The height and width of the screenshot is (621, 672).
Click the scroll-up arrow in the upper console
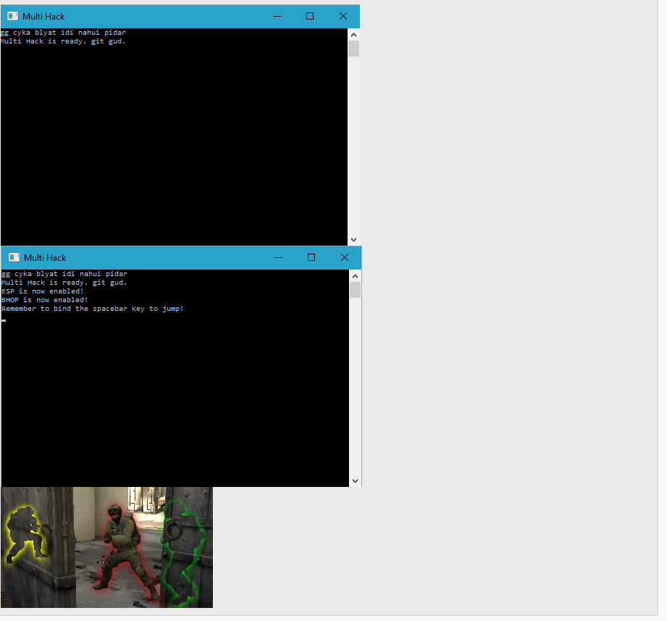click(353, 35)
